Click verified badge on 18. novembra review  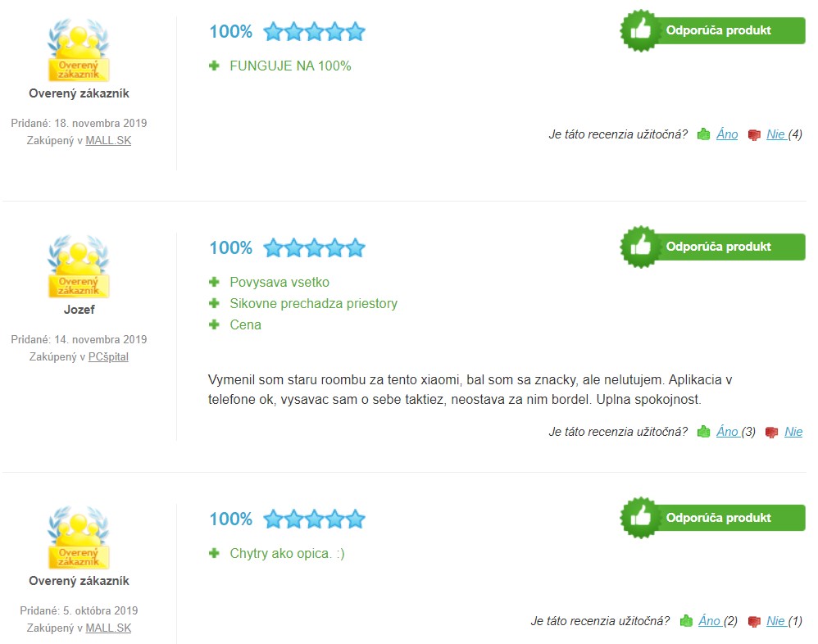point(79,50)
